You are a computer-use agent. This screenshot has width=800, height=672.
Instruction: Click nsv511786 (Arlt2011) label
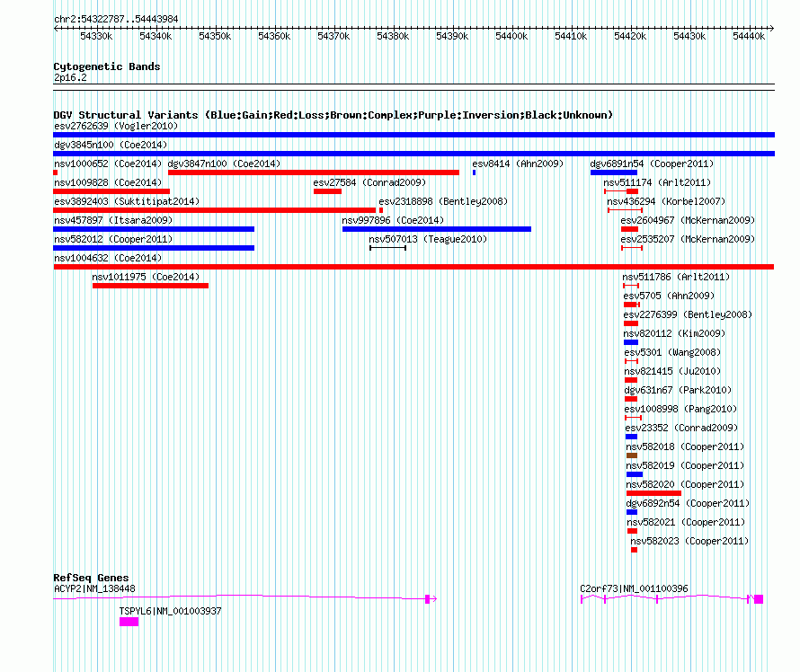pyautogui.click(x=676, y=277)
